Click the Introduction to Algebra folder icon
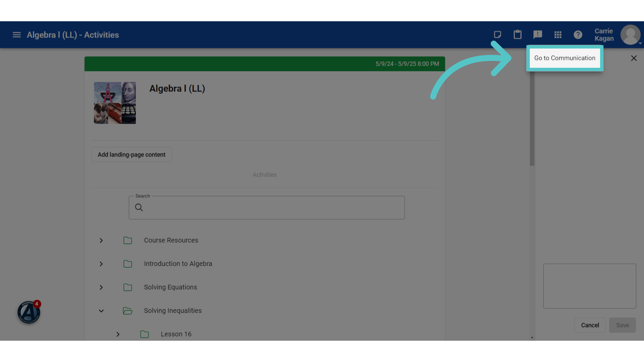 pos(127,264)
